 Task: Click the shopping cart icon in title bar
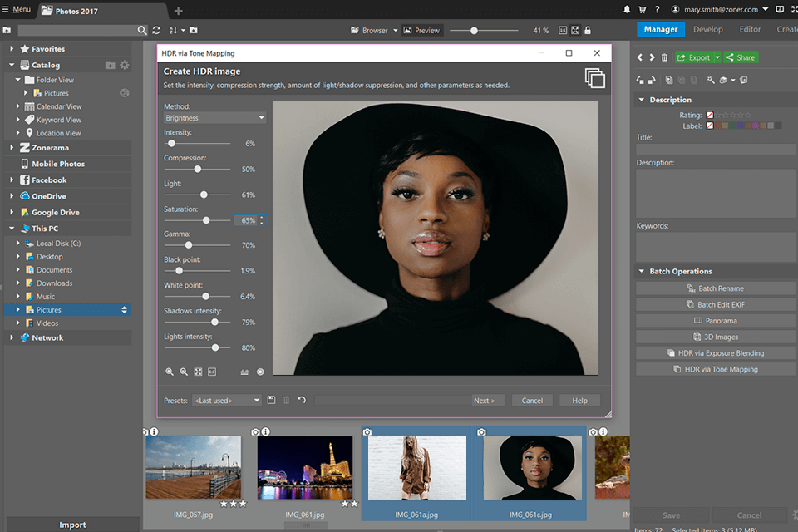click(642, 10)
